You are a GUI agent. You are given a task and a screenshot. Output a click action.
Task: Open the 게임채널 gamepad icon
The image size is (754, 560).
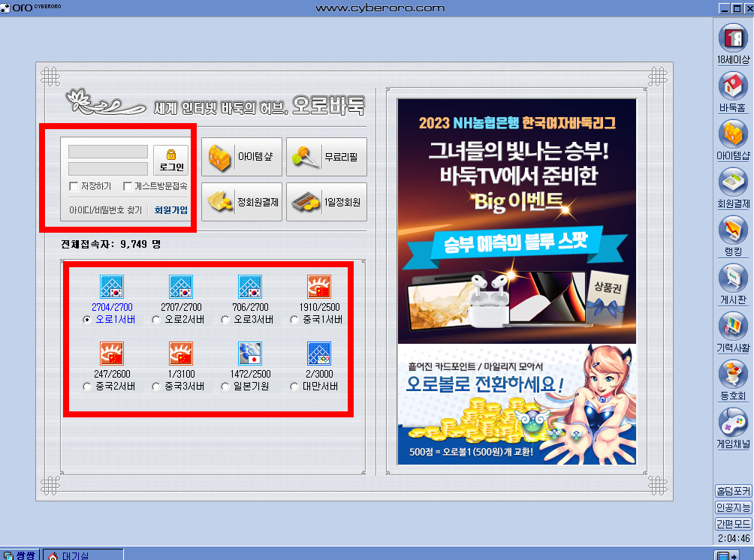pyautogui.click(x=733, y=423)
